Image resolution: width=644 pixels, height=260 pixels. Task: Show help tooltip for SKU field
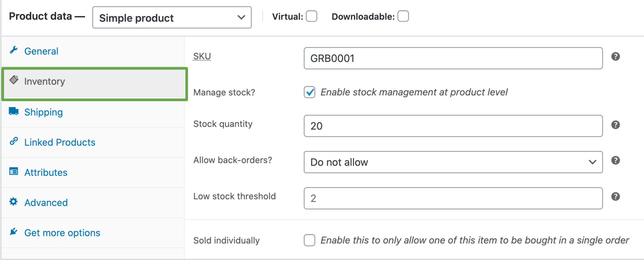tap(616, 57)
